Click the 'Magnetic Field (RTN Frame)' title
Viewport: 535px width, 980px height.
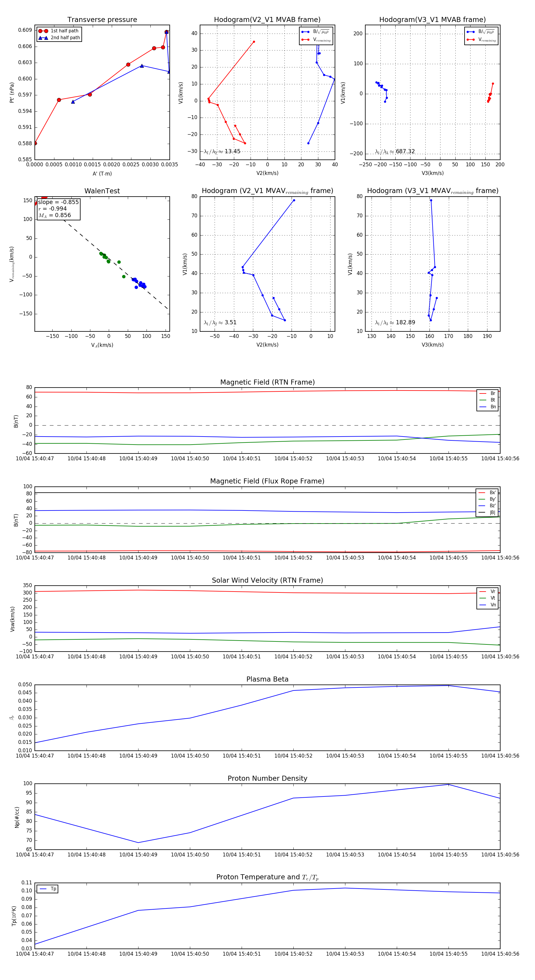coord(267,382)
